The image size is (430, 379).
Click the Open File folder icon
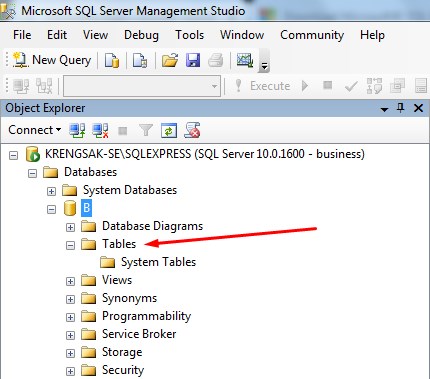170,61
